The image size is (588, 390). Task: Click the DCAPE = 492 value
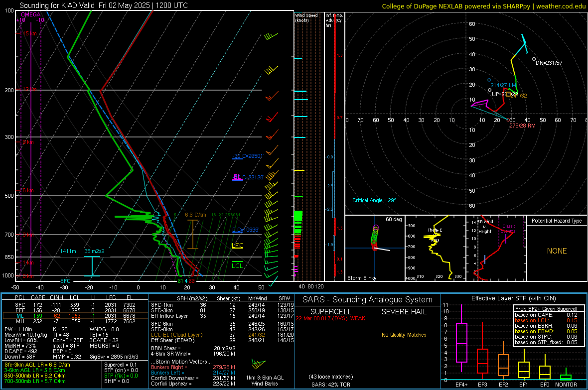tap(20, 351)
